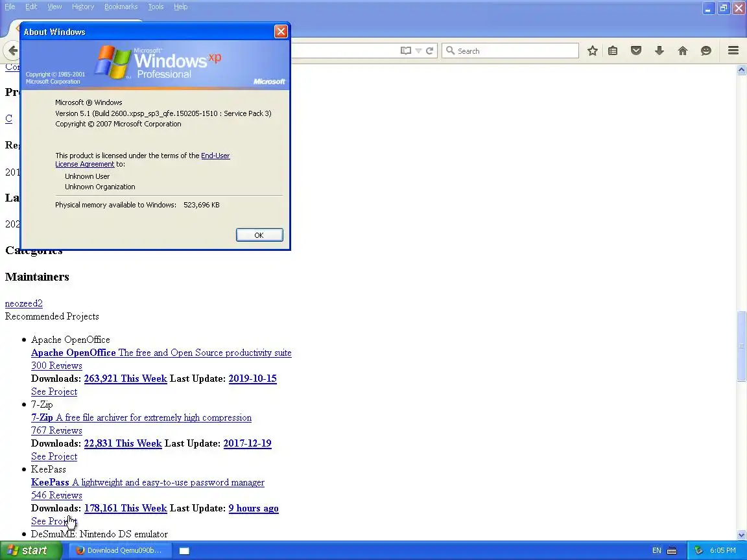Viewport: 747px width, 560px height.
Task: Open the Tools menu
Action: (x=156, y=6)
